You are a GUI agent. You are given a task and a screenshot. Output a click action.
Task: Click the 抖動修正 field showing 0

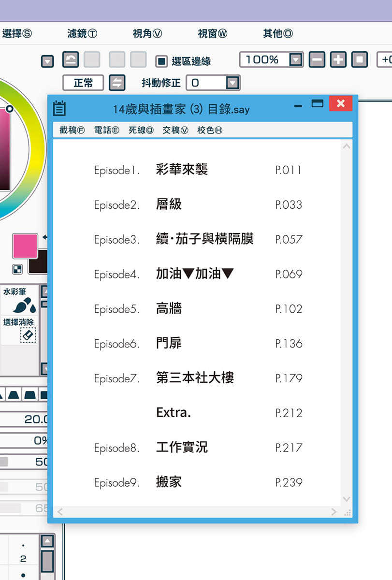pos(213,83)
